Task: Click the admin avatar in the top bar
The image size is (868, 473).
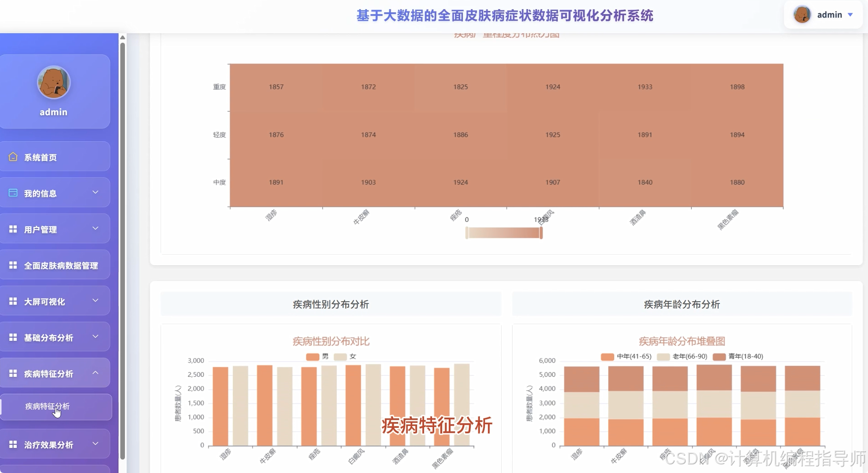Action: coord(803,14)
